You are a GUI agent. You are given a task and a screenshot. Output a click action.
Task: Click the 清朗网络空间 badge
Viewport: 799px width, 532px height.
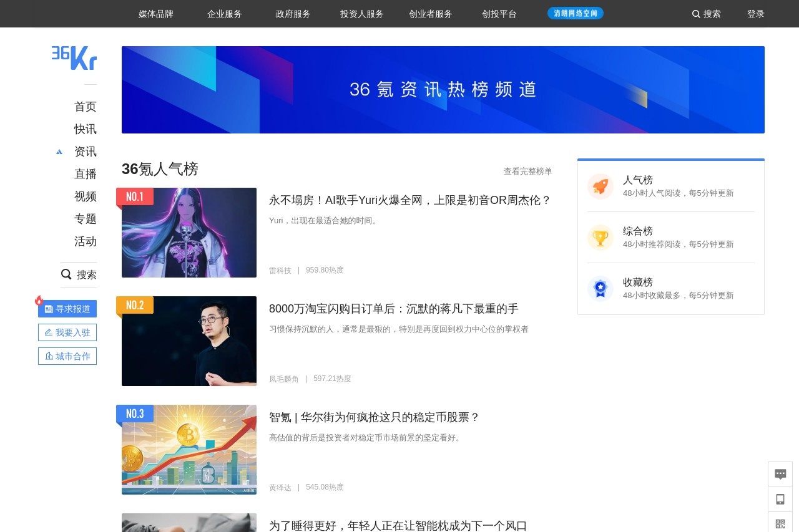click(x=576, y=13)
